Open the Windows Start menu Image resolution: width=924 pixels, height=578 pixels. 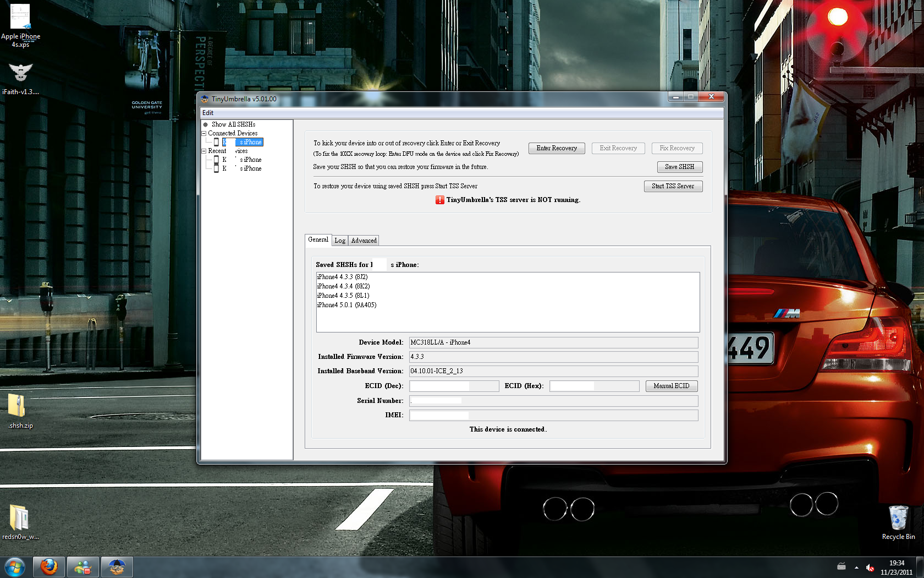click(15, 567)
